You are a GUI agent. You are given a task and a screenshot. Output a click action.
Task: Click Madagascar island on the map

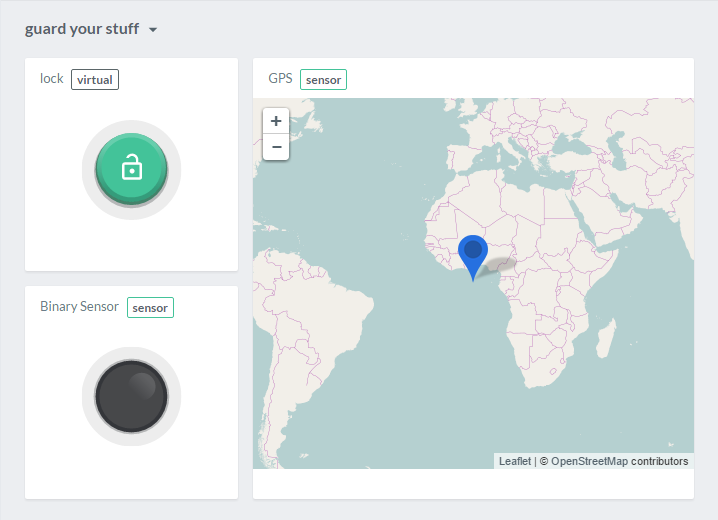coord(606,340)
